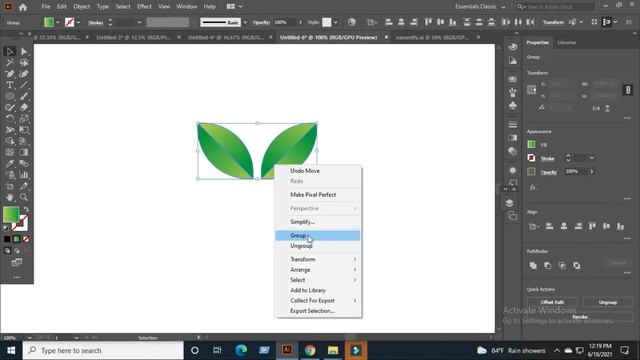Open zoom level dropdown in the status bar
The width and height of the screenshot is (640, 360).
[x=29, y=338]
